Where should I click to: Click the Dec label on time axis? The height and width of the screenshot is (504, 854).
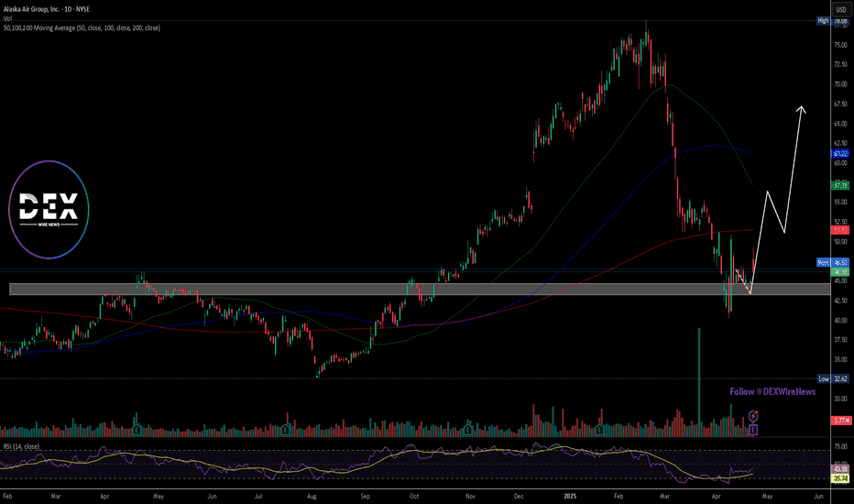[x=519, y=497]
